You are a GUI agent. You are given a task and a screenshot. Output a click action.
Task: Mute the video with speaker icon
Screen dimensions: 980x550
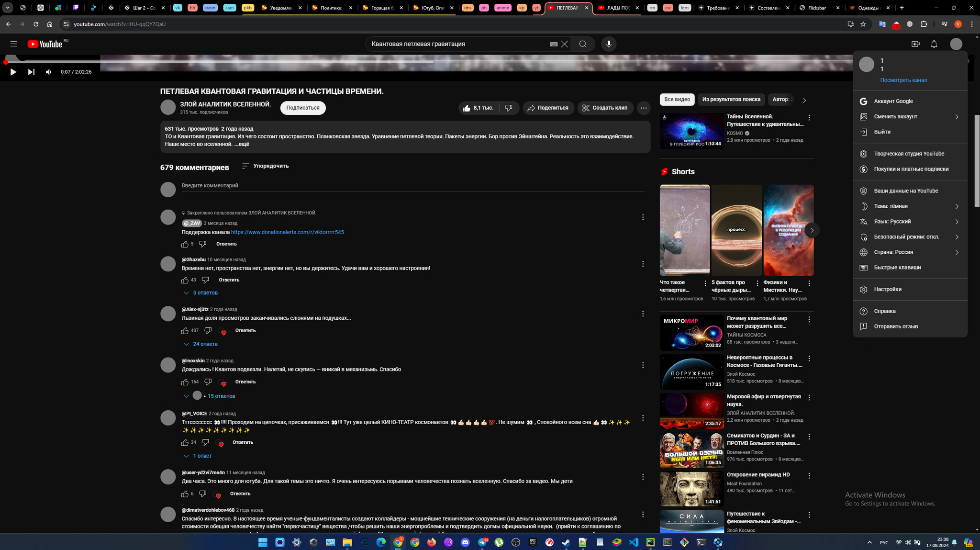point(48,72)
